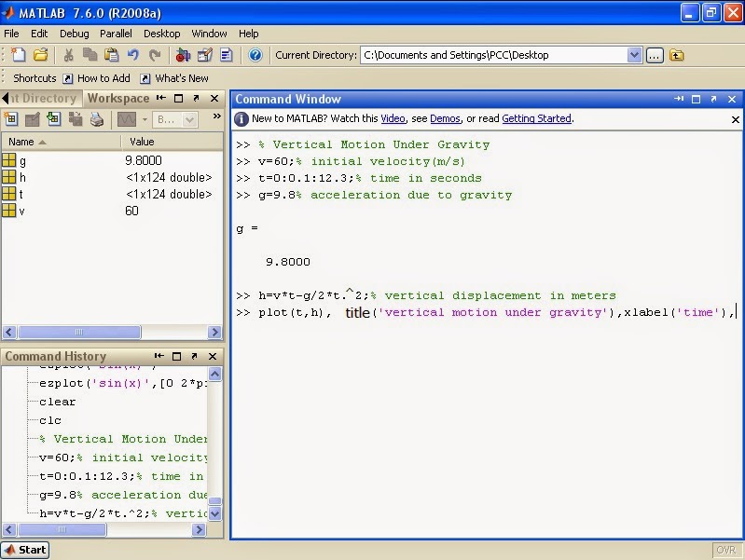Go up one directory level icon
Screen dimensions: 745x560
click(677, 55)
